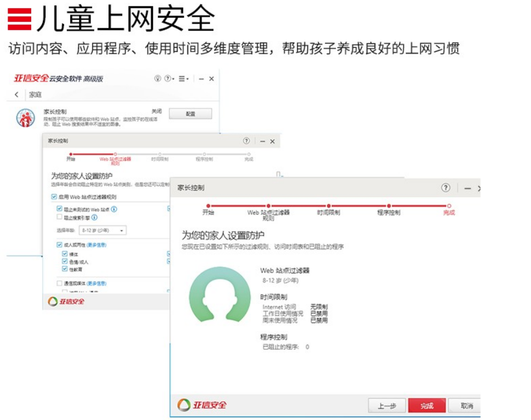Click the 关闭 status next to 家长控制
The image size is (531, 420).
(x=156, y=111)
